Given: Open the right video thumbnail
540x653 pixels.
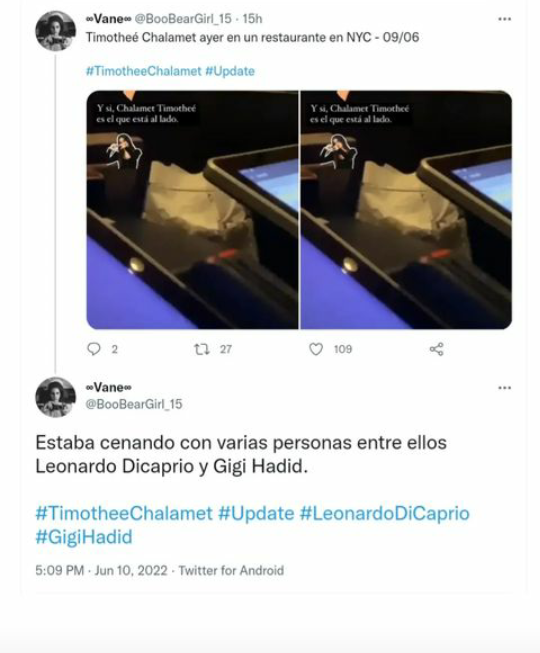Looking at the screenshot, I should 406,210.
